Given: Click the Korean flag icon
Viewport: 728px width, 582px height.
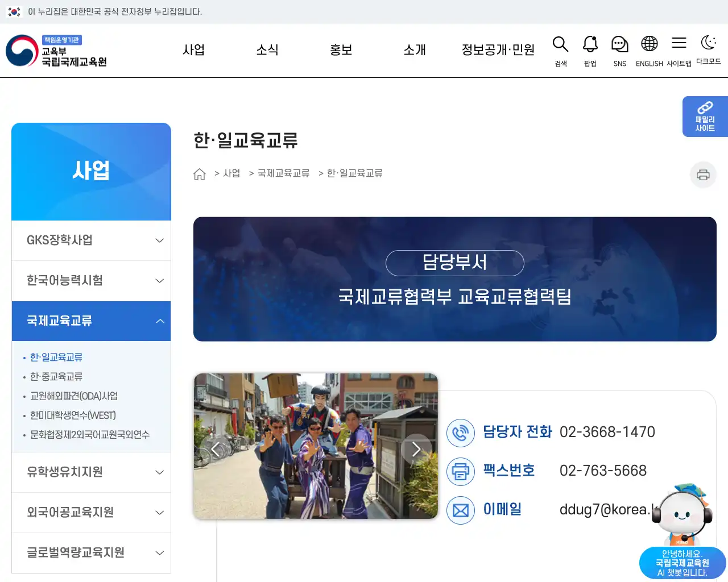Looking at the screenshot, I should click(14, 11).
